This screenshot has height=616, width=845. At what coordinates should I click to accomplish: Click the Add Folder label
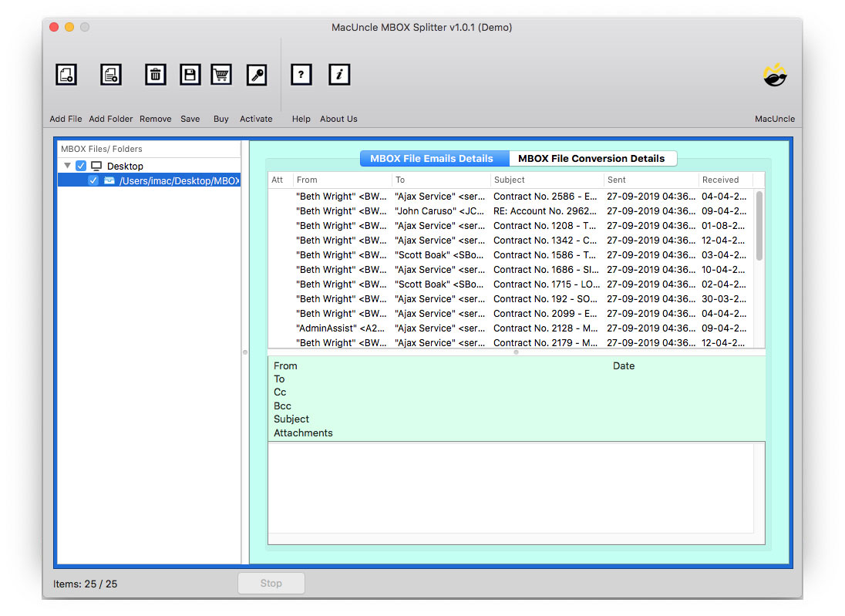click(x=110, y=119)
